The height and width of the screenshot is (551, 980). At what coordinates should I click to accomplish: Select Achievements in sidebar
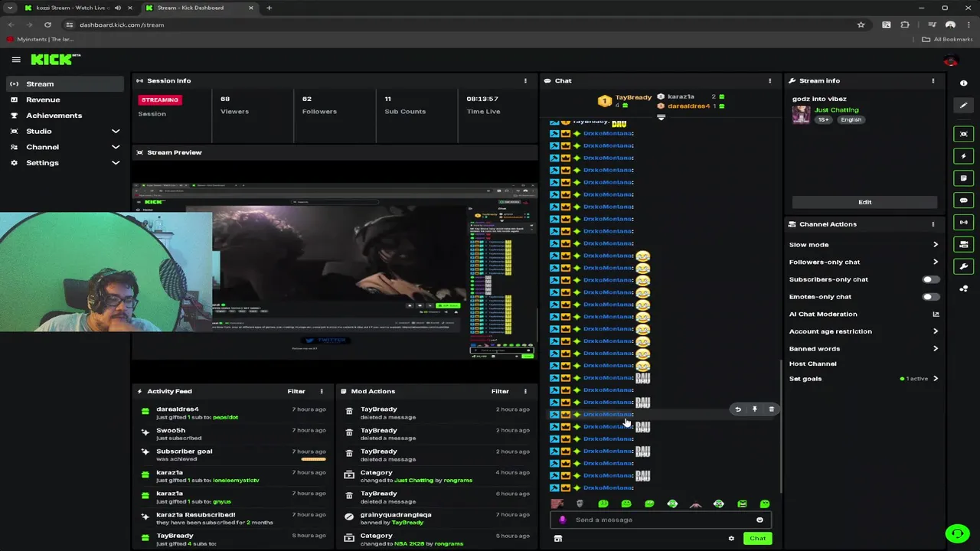point(64,116)
